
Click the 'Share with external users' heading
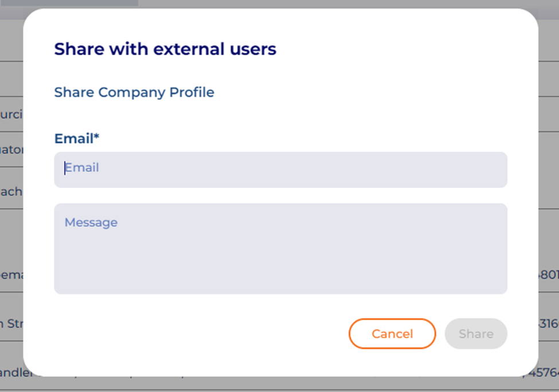(x=165, y=49)
